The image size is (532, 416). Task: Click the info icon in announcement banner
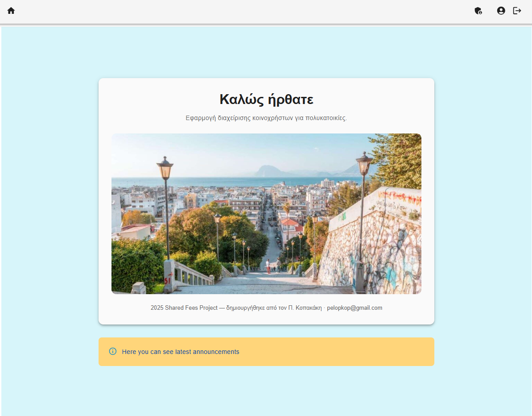[113, 351]
